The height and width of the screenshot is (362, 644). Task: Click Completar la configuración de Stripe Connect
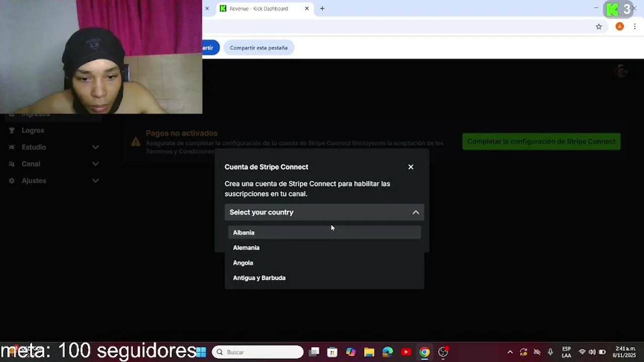541,141
